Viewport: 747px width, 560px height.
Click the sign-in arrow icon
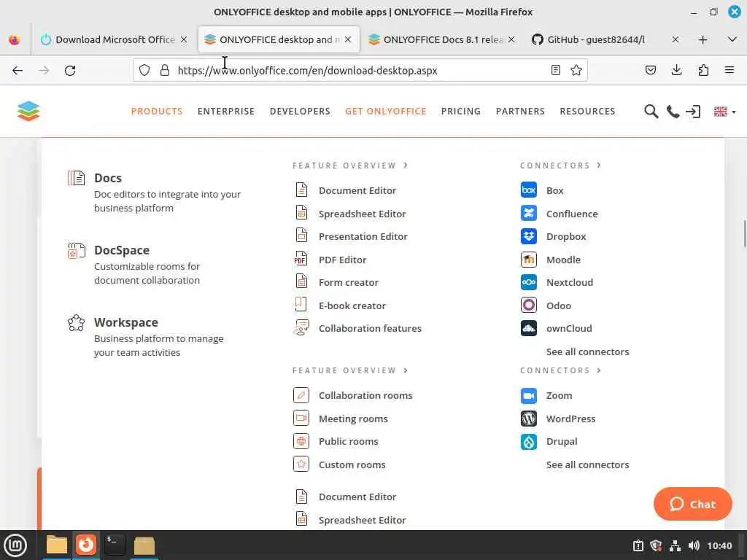tap(693, 112)
